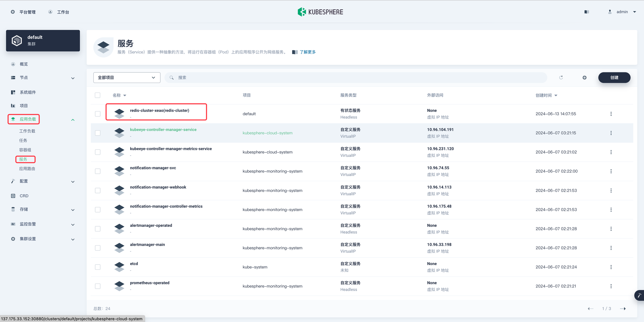Open kubeeye-controller-manager-service link
The height and width of the screenshot is (322, 644).
point(163,130)
